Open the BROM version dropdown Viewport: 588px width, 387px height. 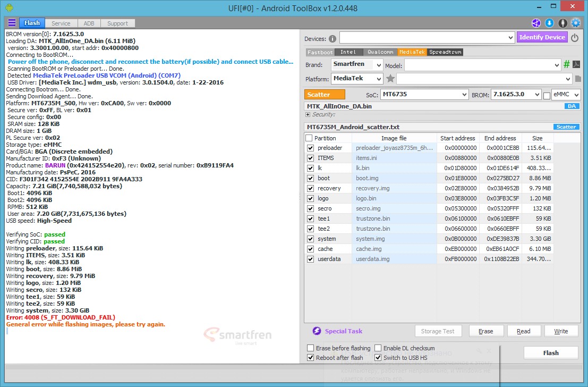coord(516,95)
